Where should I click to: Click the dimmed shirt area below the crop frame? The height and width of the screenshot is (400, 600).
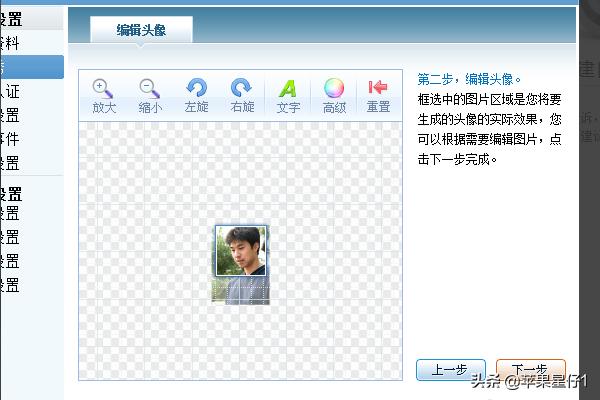241,290
